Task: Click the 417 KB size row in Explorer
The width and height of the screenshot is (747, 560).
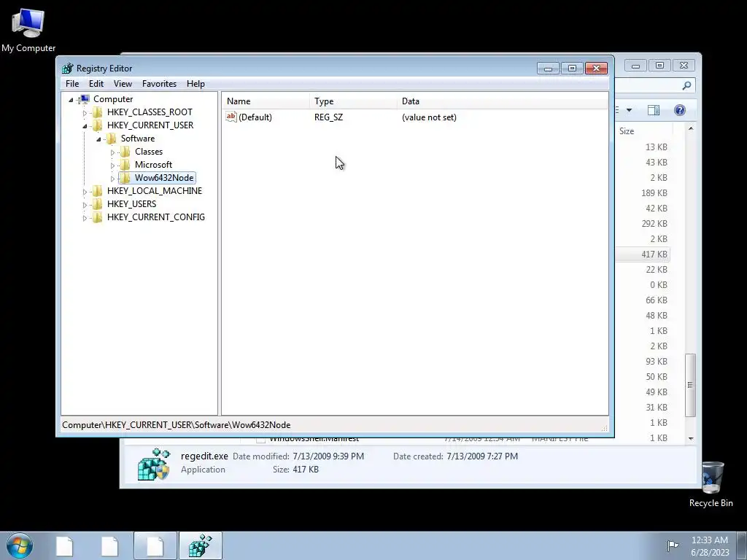Action: (643, 254)
